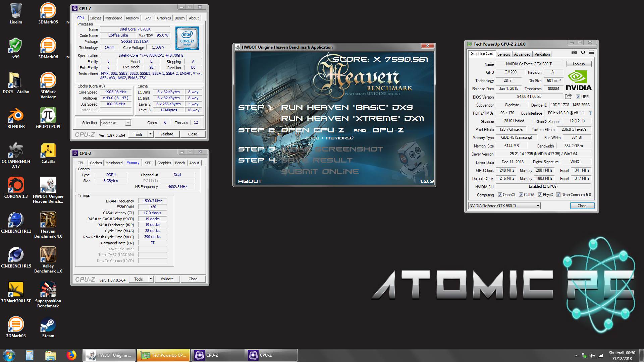Click the Tools button in top CPU-Z

[x=138, y=134]
